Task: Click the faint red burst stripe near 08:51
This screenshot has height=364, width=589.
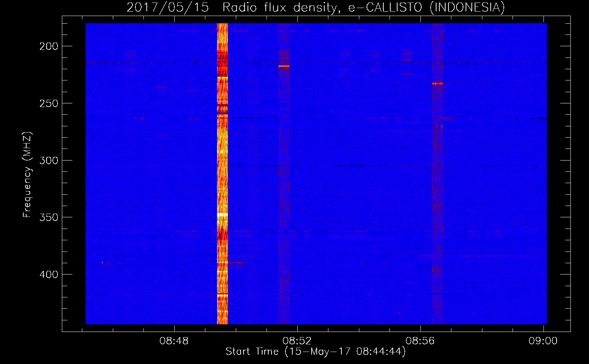Action: [x=284, y=174]
